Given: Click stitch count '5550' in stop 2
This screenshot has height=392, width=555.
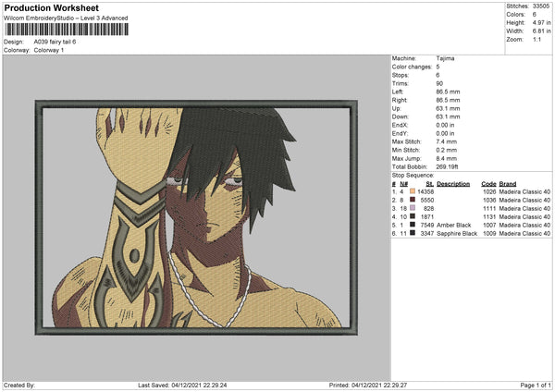Looking at the screenshot, I should 427,201.
